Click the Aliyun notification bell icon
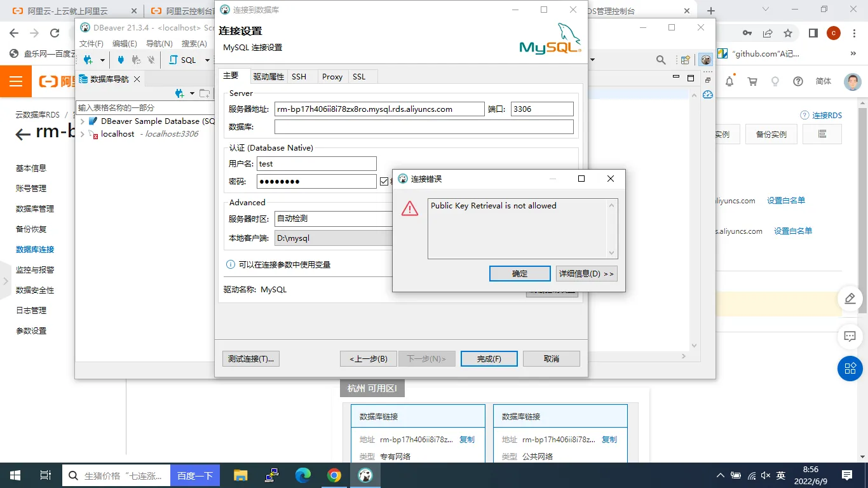Image resolution: width=868 pixels, height=488 pixels. (729, 81)
